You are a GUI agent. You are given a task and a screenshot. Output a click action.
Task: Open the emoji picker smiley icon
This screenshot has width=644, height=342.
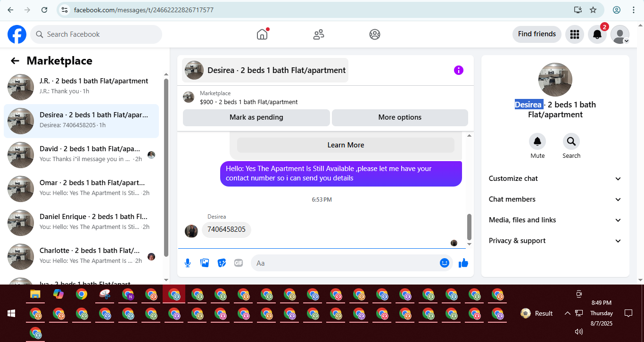(445, 263)
